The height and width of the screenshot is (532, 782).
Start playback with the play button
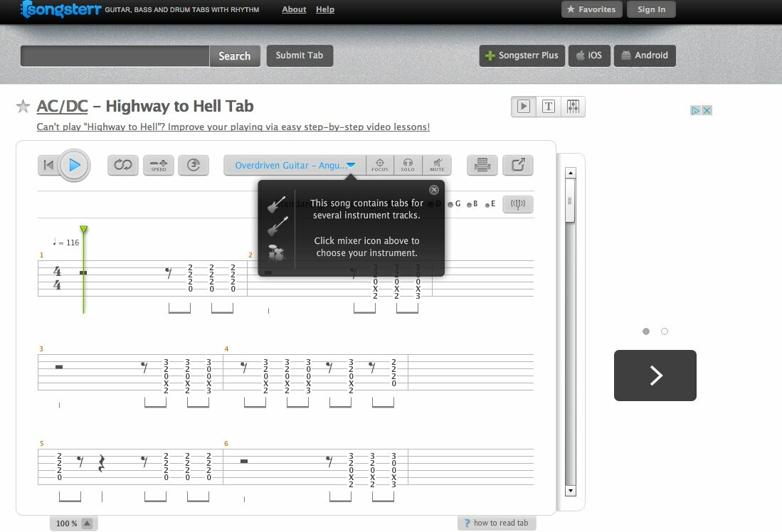point(74,165)
